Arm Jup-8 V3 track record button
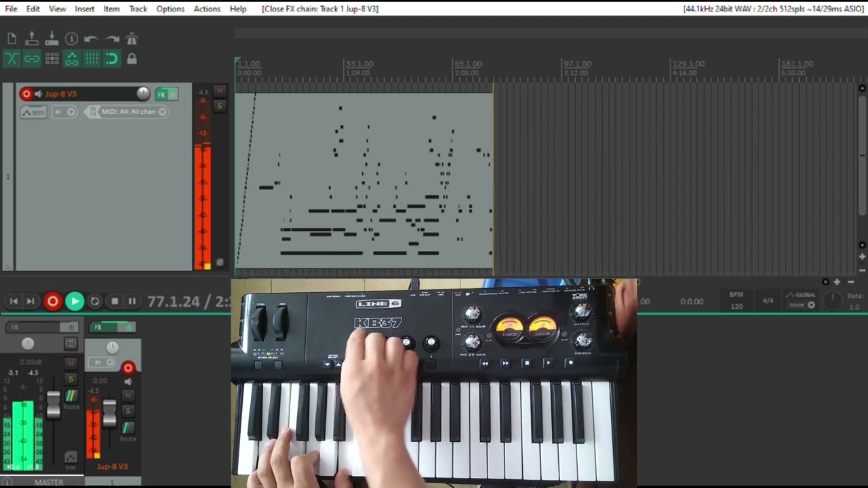Screen dimensions: 868x488 click(26, 94)
